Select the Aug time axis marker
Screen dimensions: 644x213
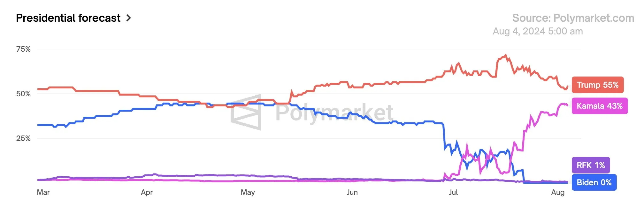558,192
